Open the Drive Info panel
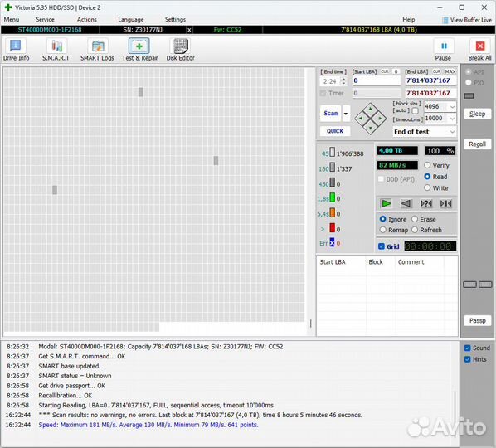The image size is (496, 448). pos(16,49)
